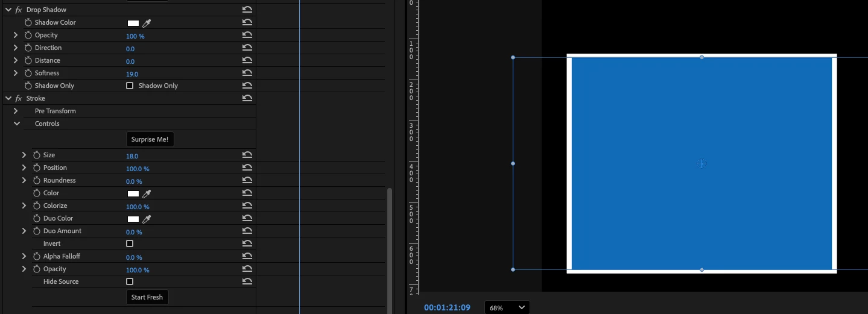868x314 pixels.
Task: Reset Stroke Size parameter
Action: [247, 155]
